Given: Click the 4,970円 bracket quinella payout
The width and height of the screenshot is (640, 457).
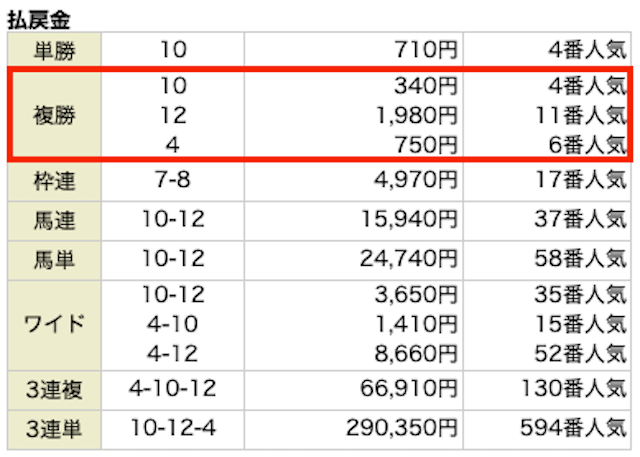Looking at the screenshot, I should pos(416,180).
